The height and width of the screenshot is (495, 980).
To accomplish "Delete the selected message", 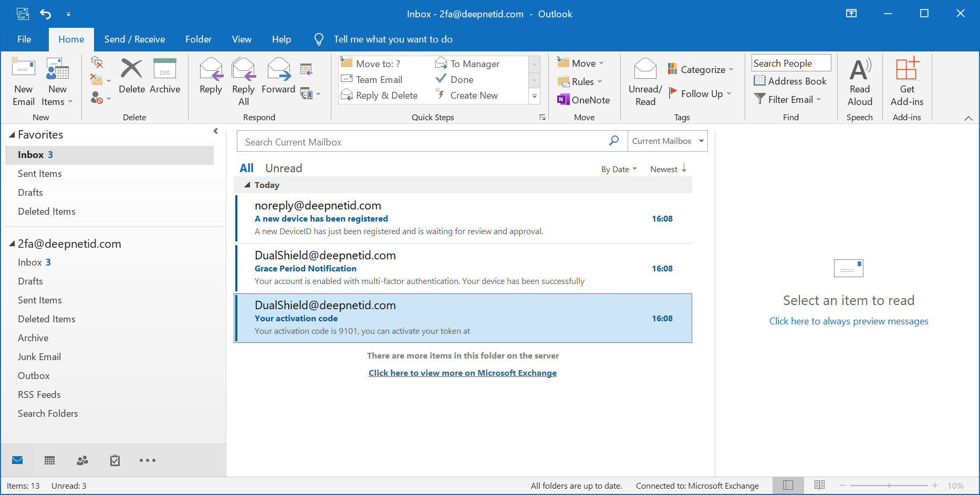I will (131, 77).
